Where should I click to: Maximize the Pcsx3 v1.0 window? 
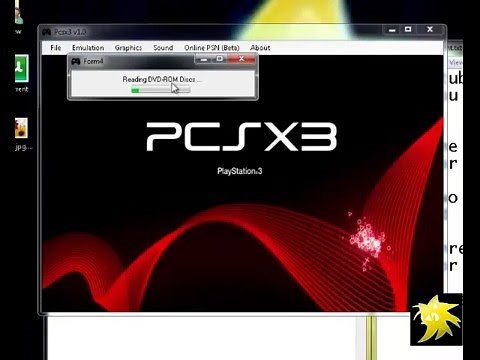point(408,30)
